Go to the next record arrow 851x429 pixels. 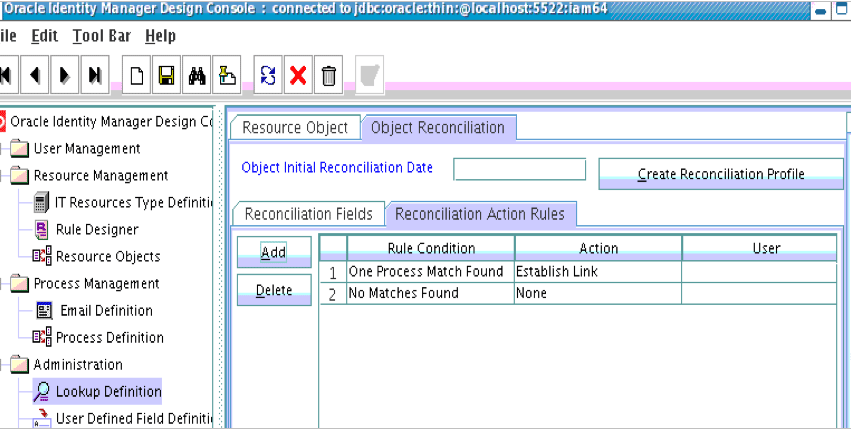click(65, 75)
